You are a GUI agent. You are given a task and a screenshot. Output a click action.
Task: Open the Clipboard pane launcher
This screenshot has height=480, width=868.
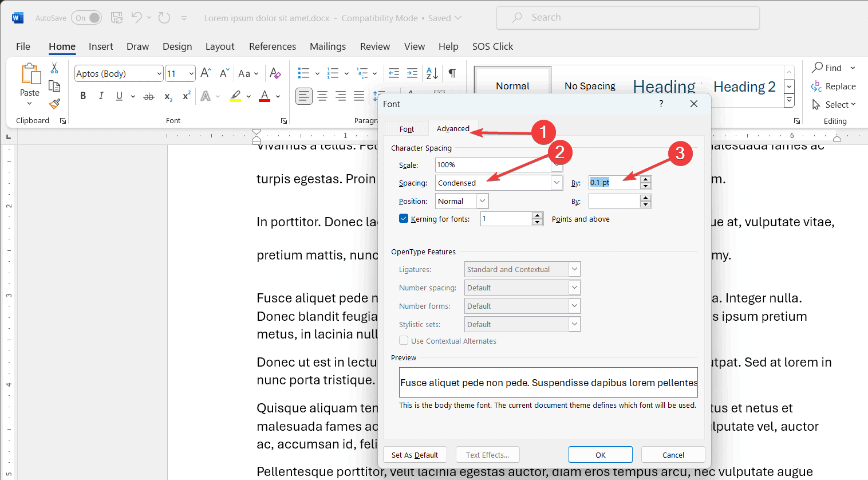(x=63, y=121)
